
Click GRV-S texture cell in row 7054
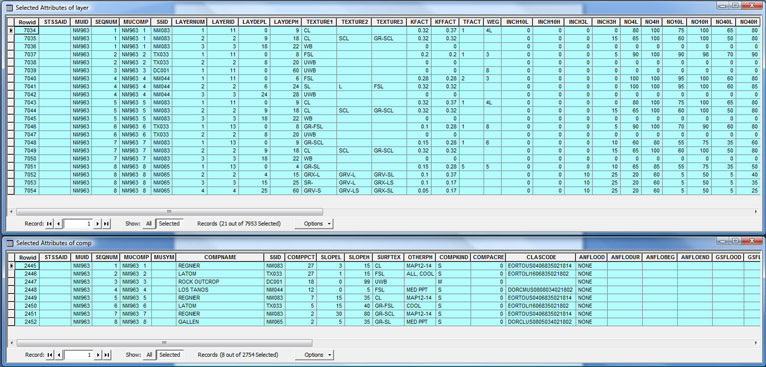(319, 190)
